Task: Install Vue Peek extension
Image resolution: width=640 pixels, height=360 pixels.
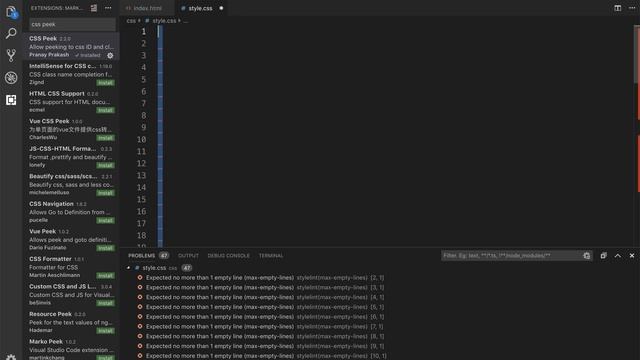Action: pos(105,248)
